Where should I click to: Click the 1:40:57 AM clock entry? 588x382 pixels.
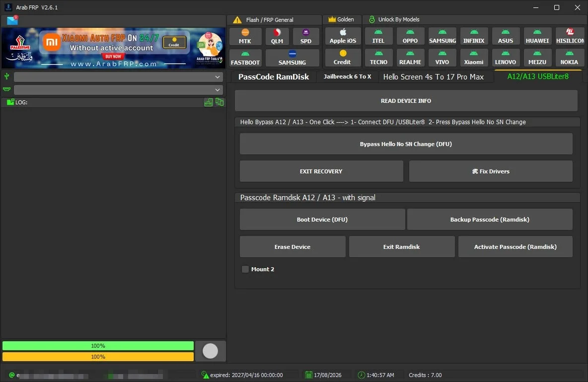click(376, 375)
